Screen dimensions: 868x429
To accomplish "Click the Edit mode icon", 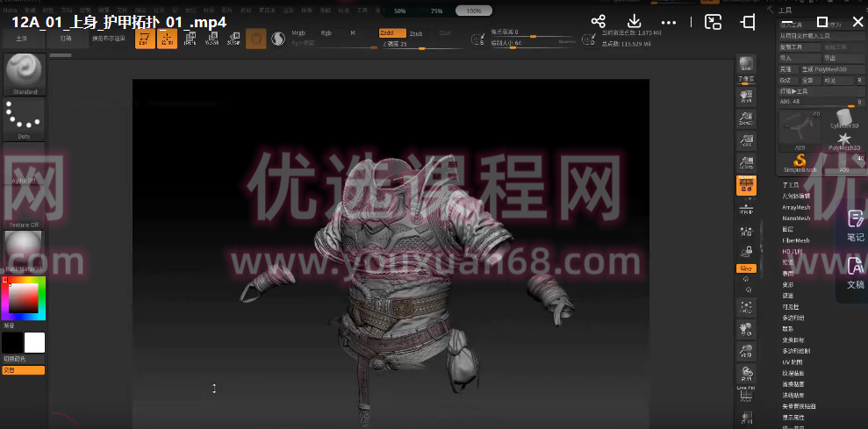I will pos(145,39).
